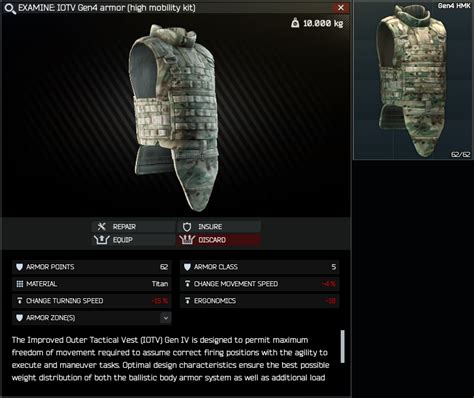
Task: Click the Discard trash icon
Action: coord(187,240)
